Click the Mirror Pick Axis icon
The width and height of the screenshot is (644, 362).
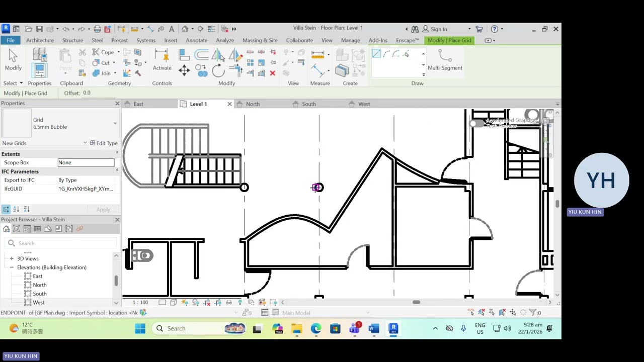(x=218, y=54)
